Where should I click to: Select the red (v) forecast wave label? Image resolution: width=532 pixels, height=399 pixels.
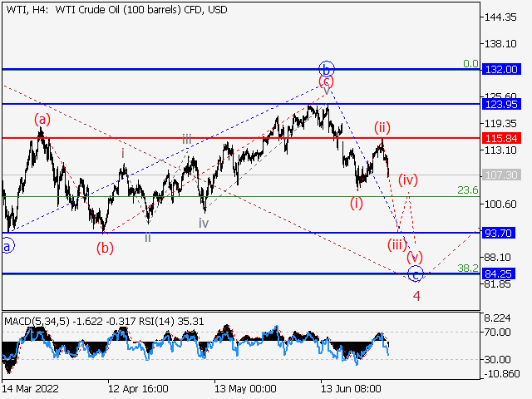[x=415, y=257]
